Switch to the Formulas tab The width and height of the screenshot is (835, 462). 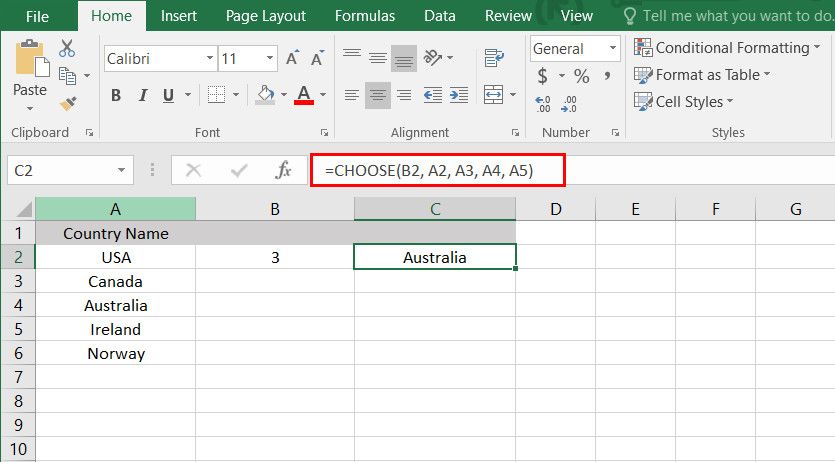tap(365, 16)
